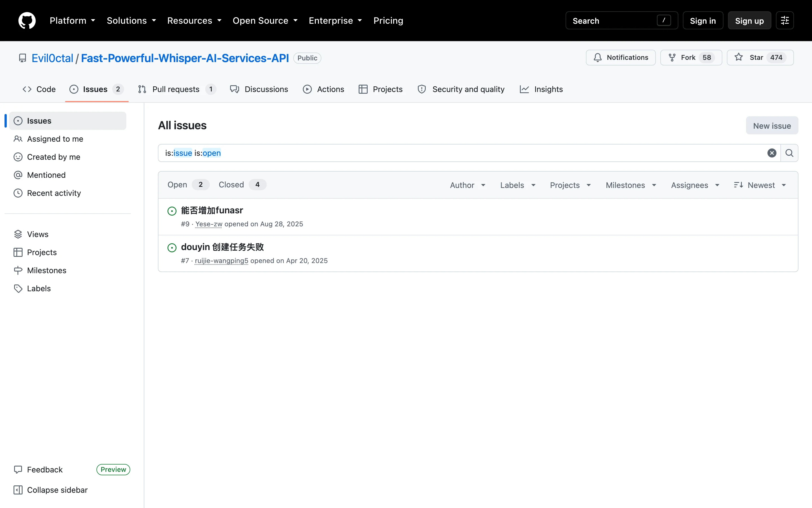Expand the Milestones filter dropdown
The image size is (812, 508).
coord(631,185)
